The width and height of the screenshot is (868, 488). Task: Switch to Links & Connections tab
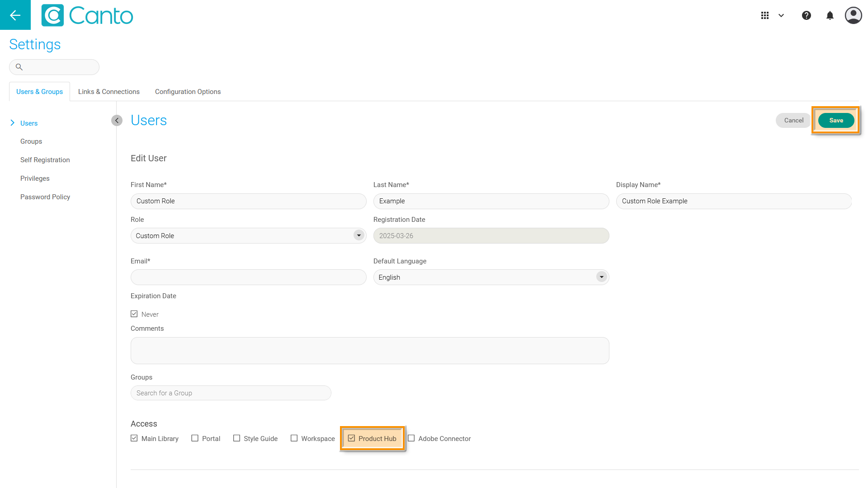pos(109,92)
